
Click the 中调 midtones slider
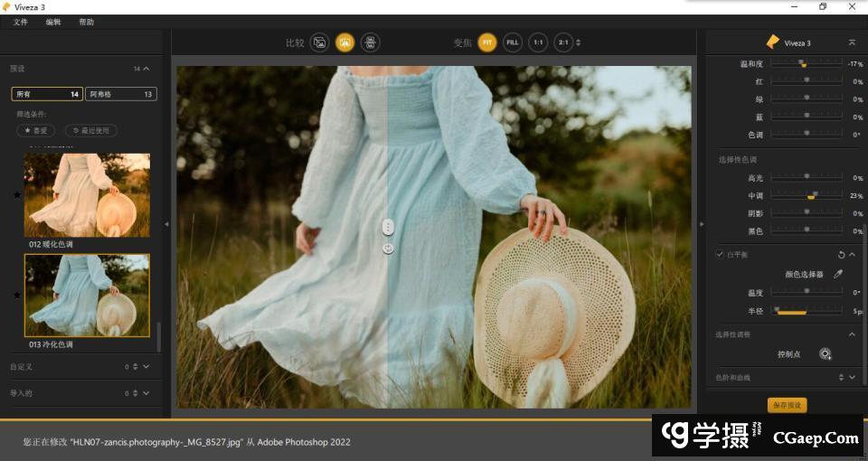pos(807,195)
